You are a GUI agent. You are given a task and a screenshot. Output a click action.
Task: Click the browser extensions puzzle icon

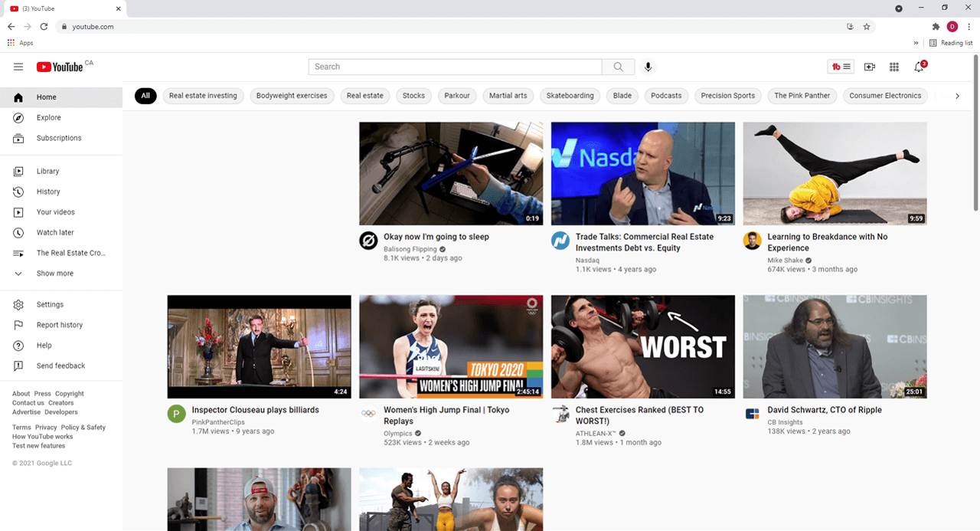pos(936,26)
